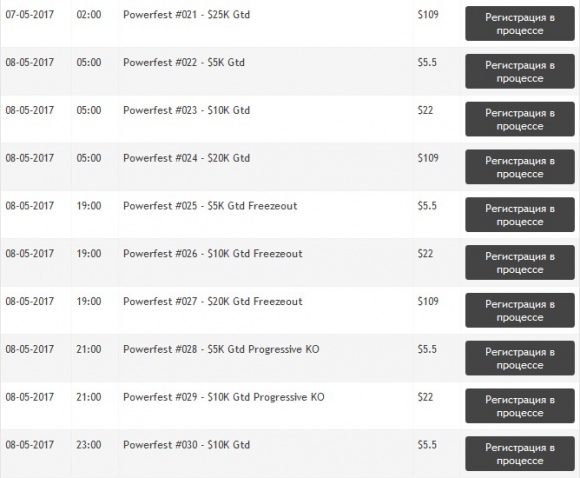The height and width of the screenshot is (478, 580).
Task: Select Powerfest #027 - $20K Gtd Freezeout title
Action: [x=213, y=302]
